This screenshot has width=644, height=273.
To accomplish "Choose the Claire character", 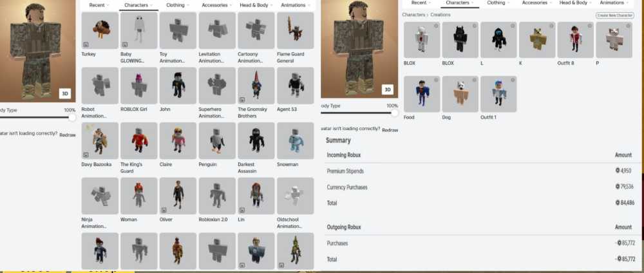I will point(178,140).
